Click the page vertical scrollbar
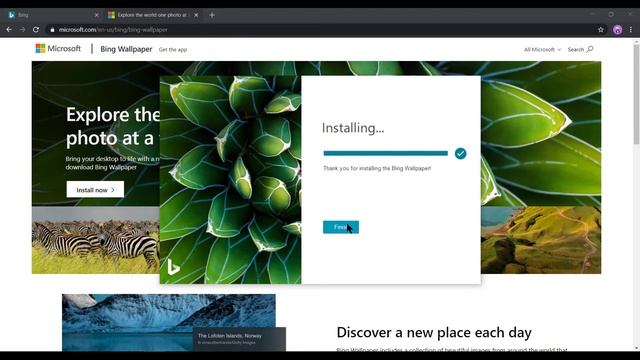Screen dimensions: 640x360 click(x=636, y=94)
